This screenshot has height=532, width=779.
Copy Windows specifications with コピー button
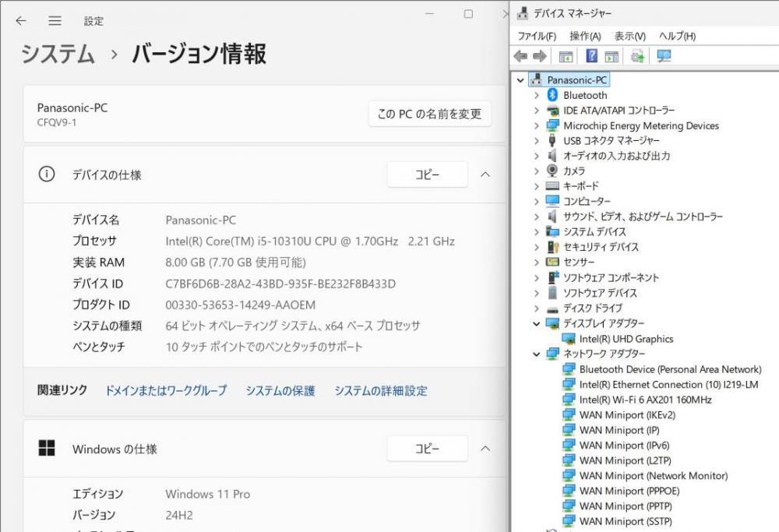427,449
